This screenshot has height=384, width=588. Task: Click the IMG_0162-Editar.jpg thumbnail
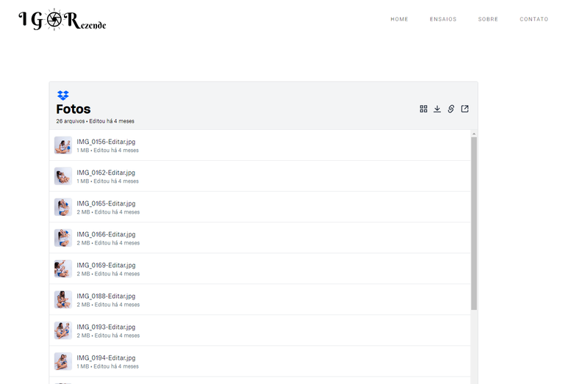[62, 176]
